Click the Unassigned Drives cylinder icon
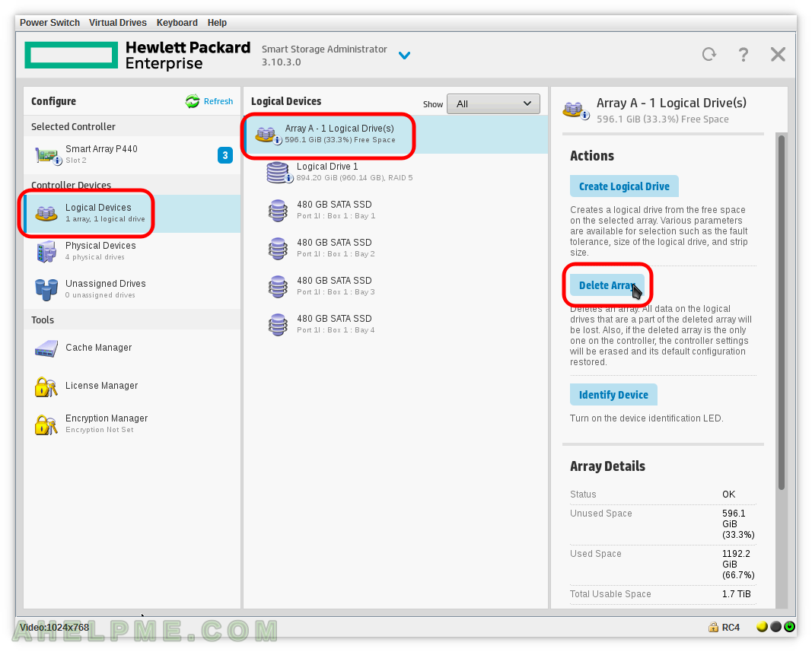This screenshot has width=812, height=652. (x=46, y=290)
